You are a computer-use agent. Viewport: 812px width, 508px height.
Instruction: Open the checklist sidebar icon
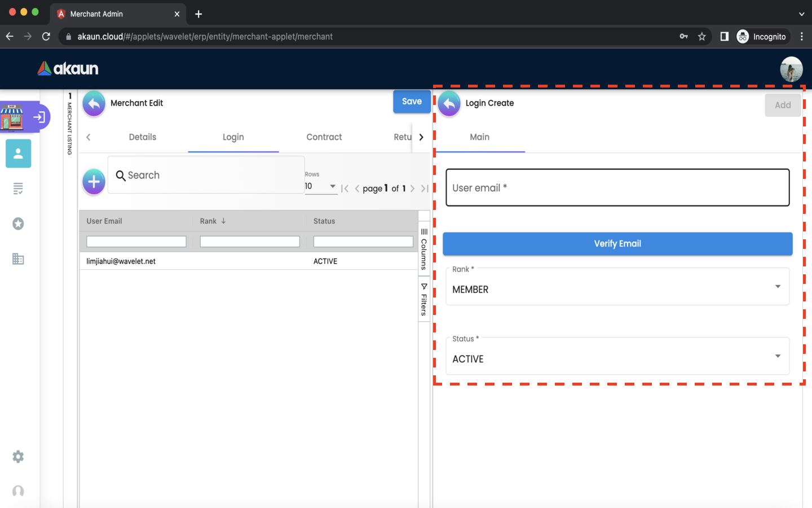(18, 189)
